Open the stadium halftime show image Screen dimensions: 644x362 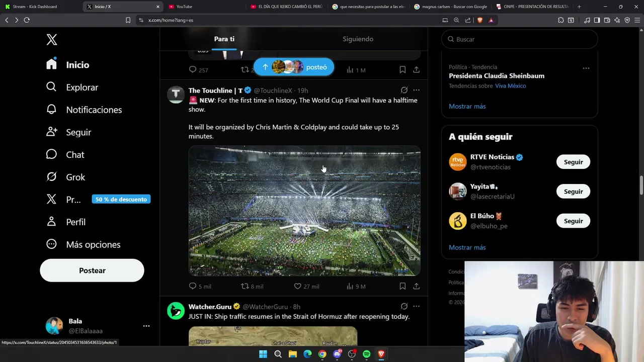pos(304,211)
